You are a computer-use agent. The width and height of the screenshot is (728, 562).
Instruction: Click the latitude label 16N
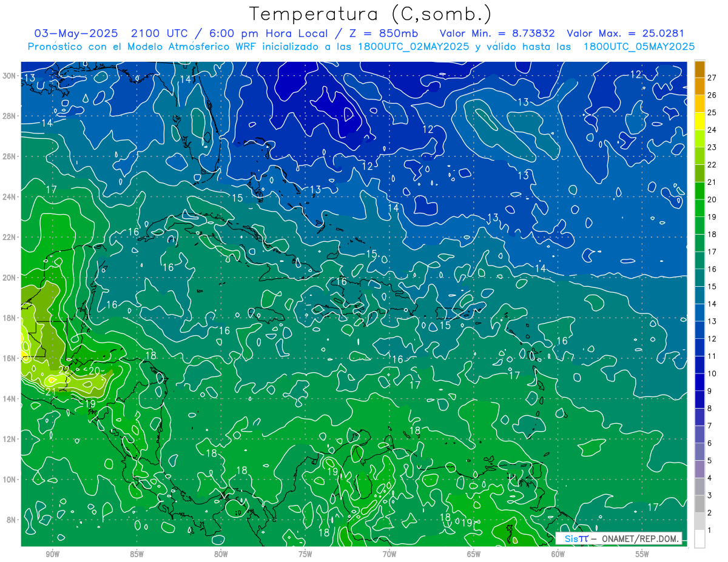8,358
